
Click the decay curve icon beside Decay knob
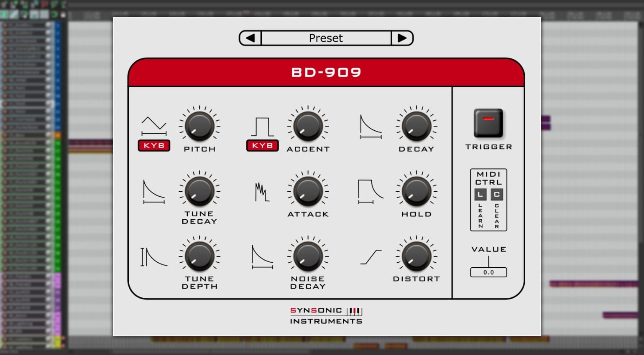[x=371, y=127]
